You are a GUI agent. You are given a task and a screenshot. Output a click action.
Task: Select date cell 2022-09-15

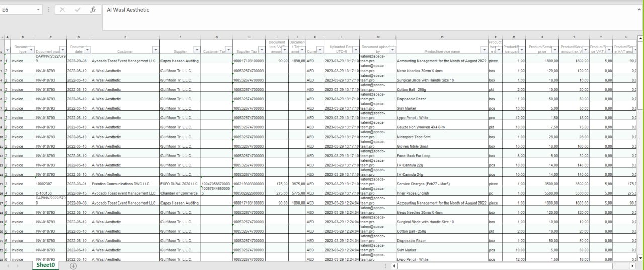[x=78, y=191]
